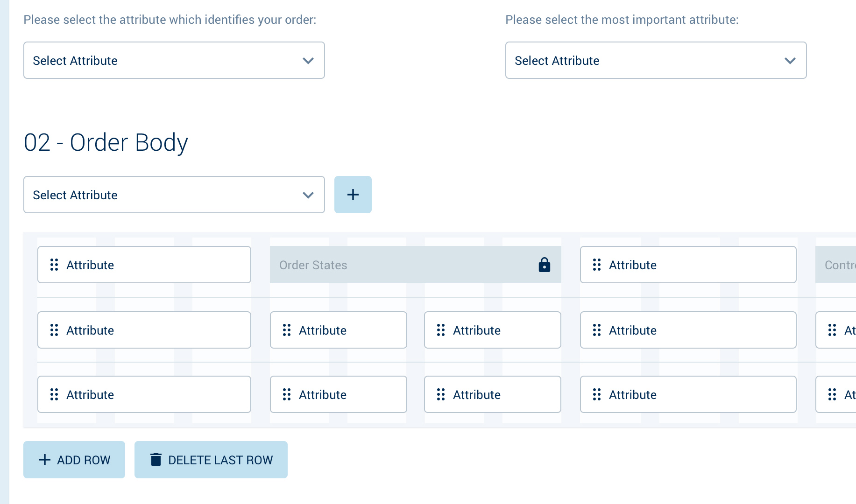Open the most important attribute dropdown

655,60
